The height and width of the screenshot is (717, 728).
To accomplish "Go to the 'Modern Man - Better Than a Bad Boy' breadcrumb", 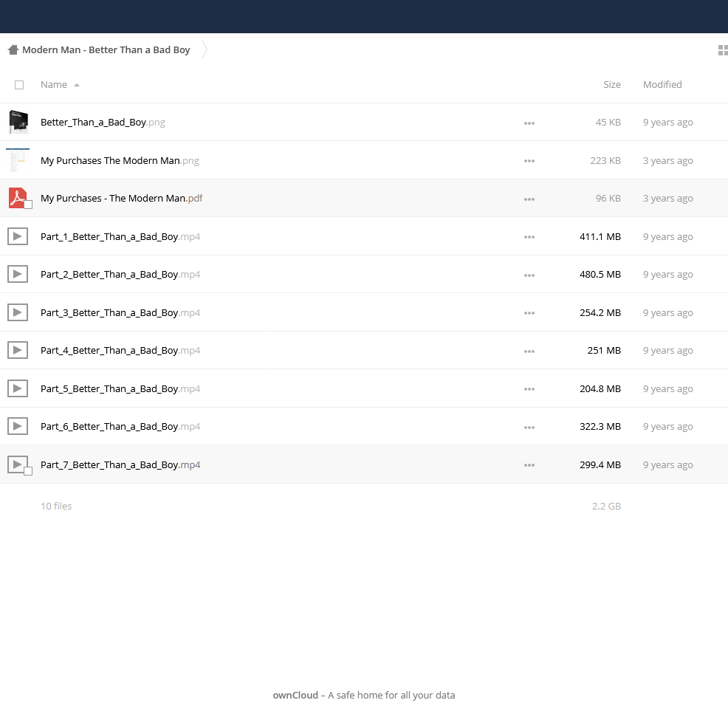I will click(106, 49).
